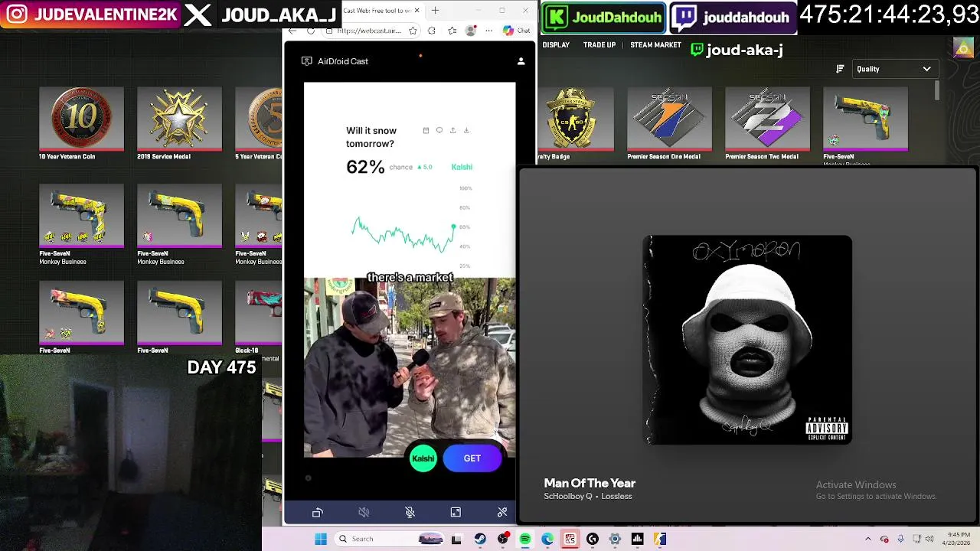This screenshot has height=551, width=980.
Task: Open fullscreen mode in AirDroid Cast toolbar
Action: (x=456, y=513)
